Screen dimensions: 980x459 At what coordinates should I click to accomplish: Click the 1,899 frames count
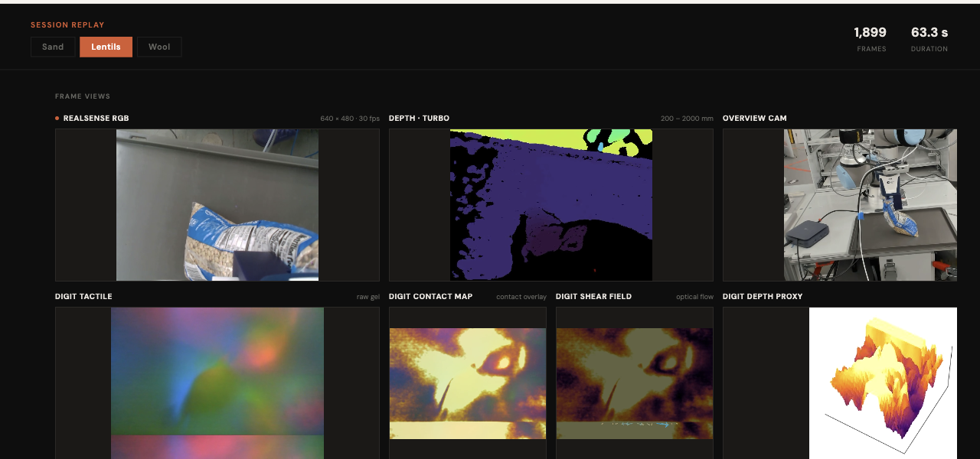pos(871,33)
